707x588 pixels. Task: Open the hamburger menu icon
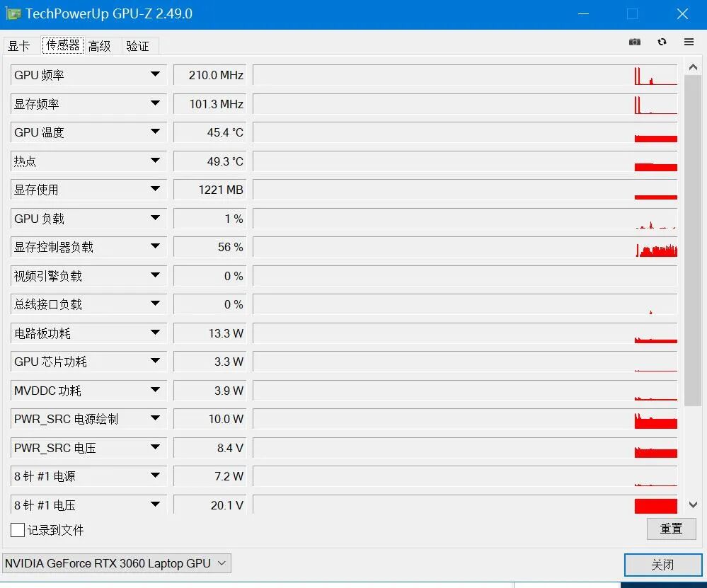click(689, 42)
